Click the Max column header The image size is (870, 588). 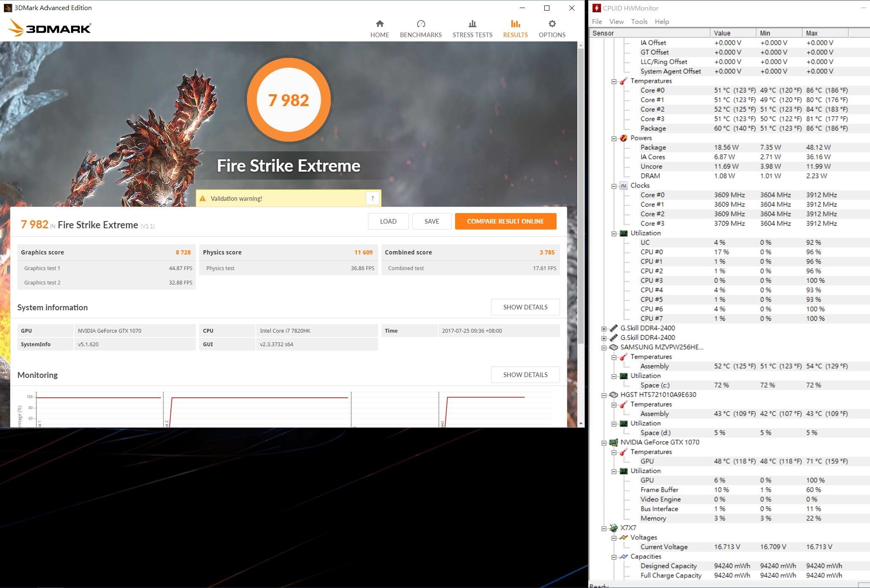pos(825,33)
